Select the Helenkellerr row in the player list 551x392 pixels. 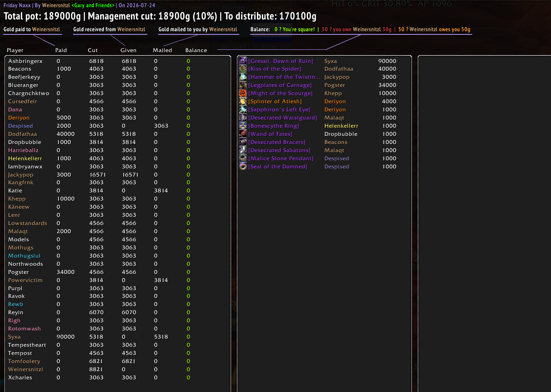pos(118,158)
